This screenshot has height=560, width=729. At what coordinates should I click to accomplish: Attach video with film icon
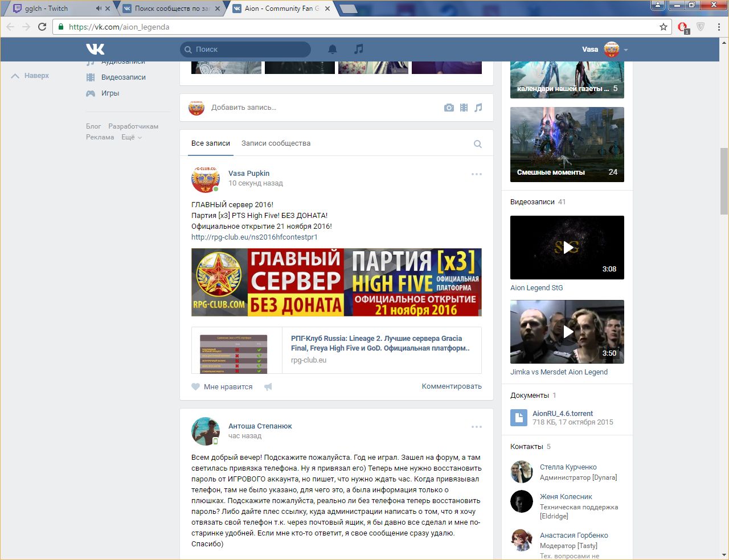[x=464, y=108]
